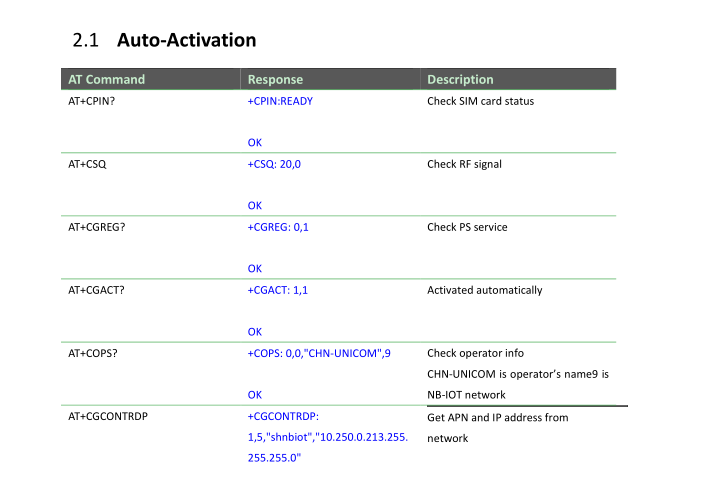Click the "+CGREG: 0,1" response
Screen dimensions: 719x493
278,227
